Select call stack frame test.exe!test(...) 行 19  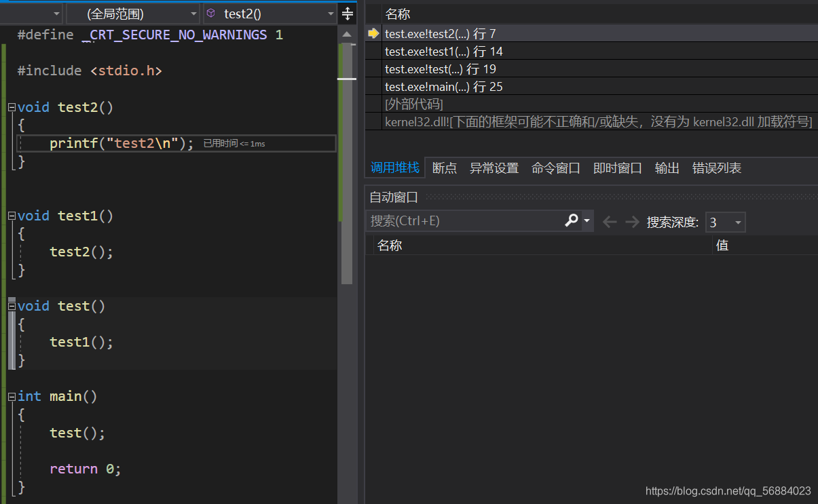(x=591, y=69)
